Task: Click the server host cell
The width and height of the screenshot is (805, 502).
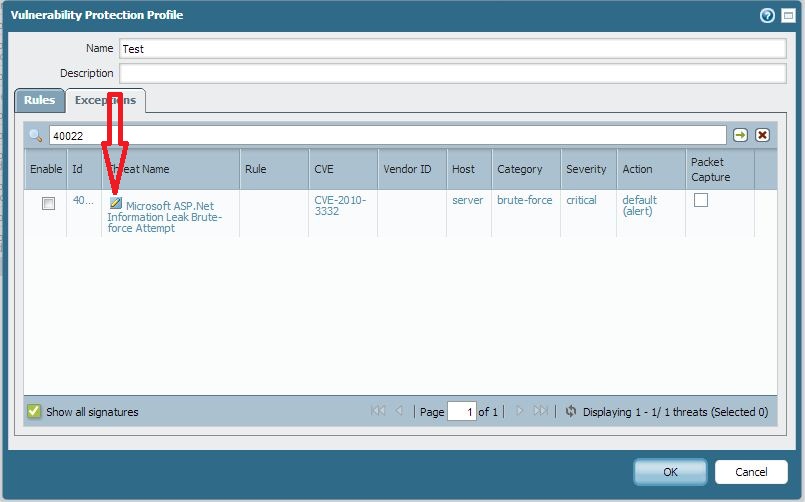Action: click(x=467, y=200)
